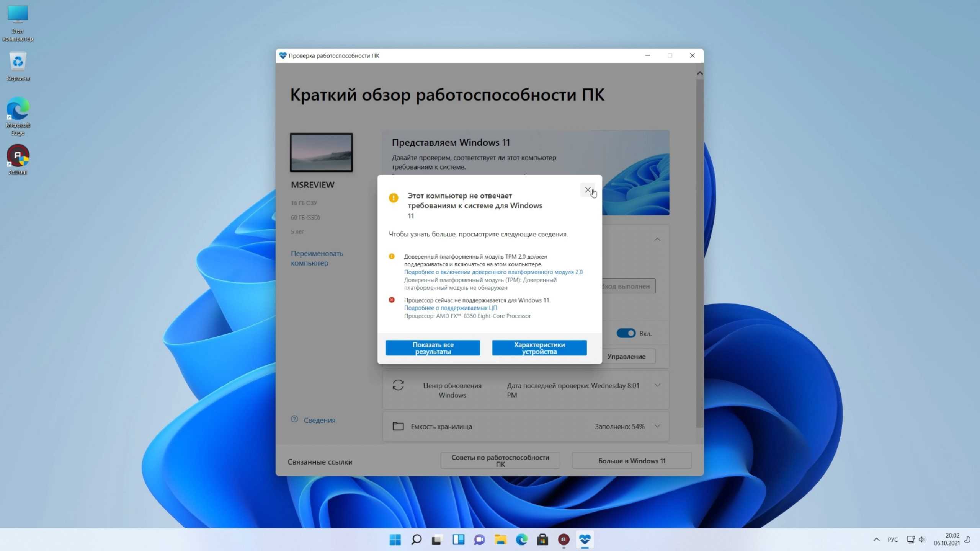The height and width of the screenshot is (551, 980).
Task: Open Microsoft Store from taskbar
Action: 542,540
